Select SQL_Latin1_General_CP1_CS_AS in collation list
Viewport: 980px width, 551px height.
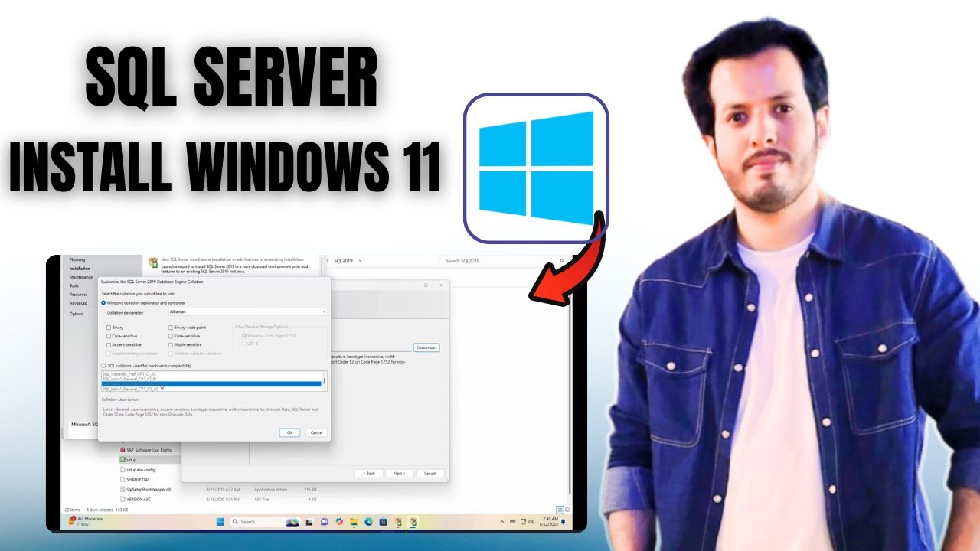click(x=130, y=389)
